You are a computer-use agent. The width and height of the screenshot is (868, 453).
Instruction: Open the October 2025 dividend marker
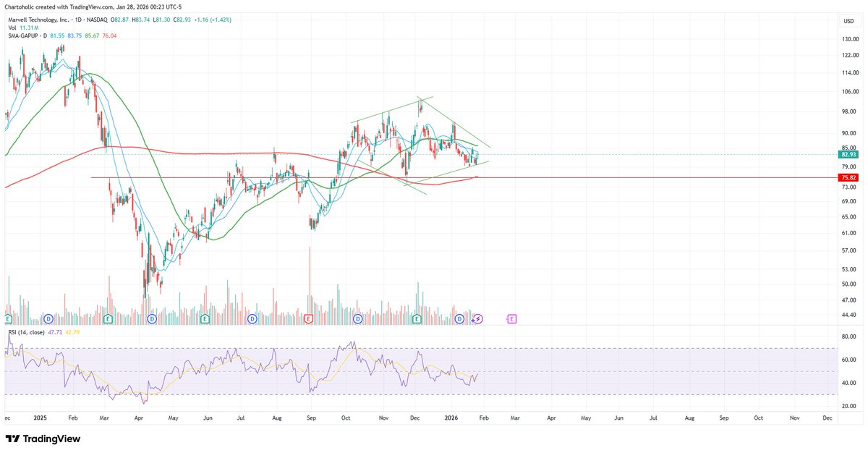(357, 318)
